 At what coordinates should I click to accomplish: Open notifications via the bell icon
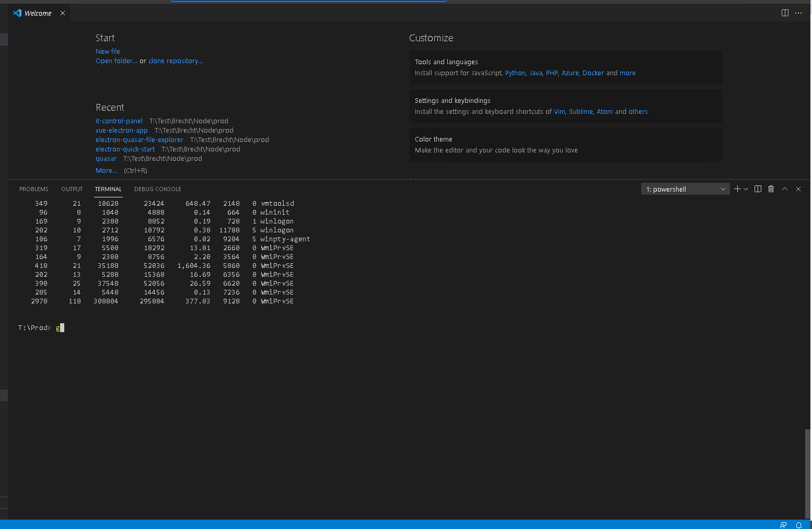point(798,525)
